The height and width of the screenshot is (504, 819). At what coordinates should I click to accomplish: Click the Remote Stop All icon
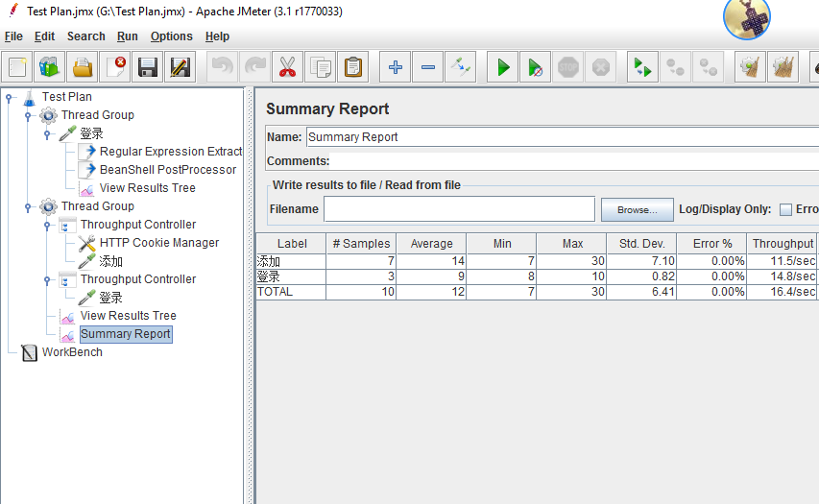coord(675,67)
